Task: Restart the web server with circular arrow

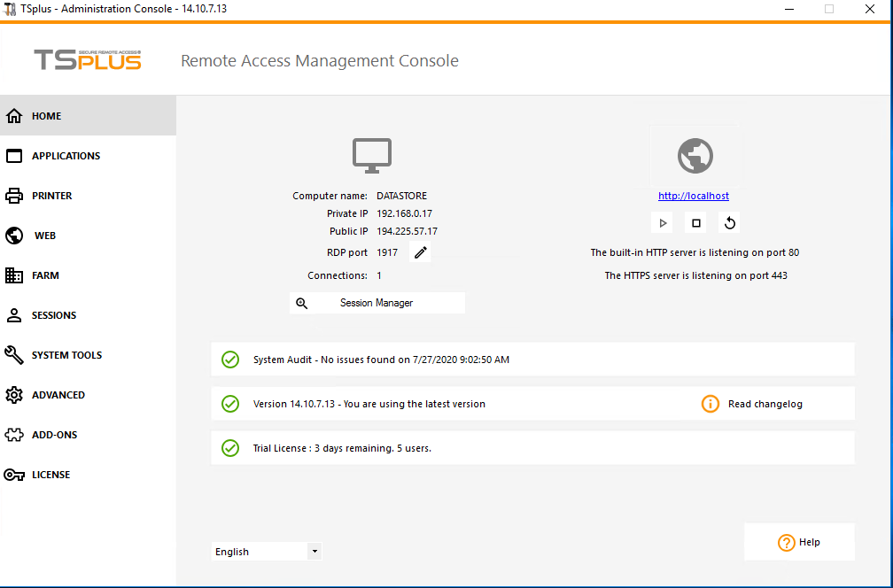Action: [x=730, y=223]
